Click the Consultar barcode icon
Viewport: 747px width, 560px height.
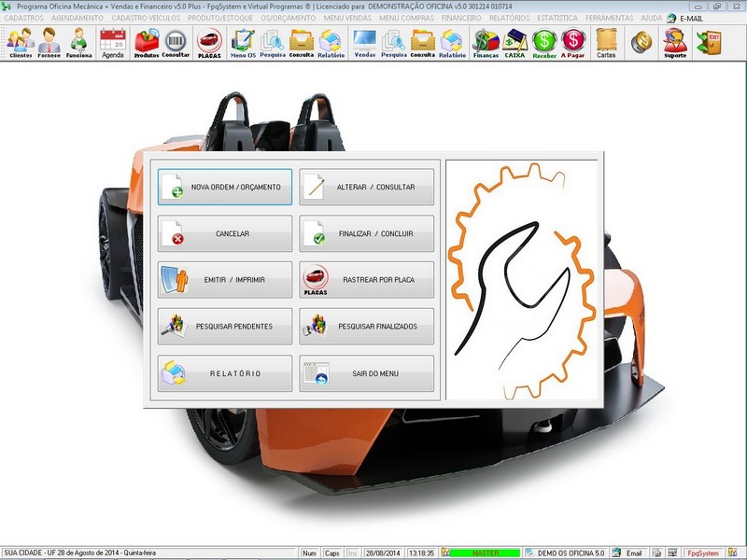coord(176,42)
